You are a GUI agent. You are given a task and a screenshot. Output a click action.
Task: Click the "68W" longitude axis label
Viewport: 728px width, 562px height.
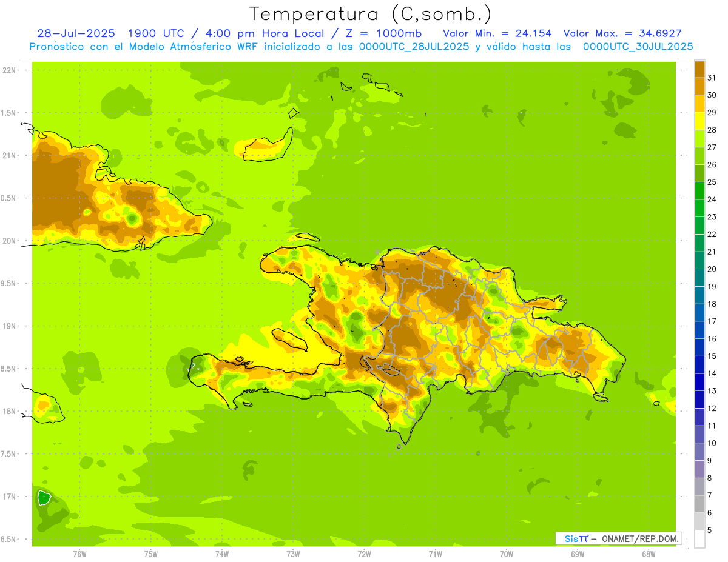pyautogui.click(x=649, y=554)
